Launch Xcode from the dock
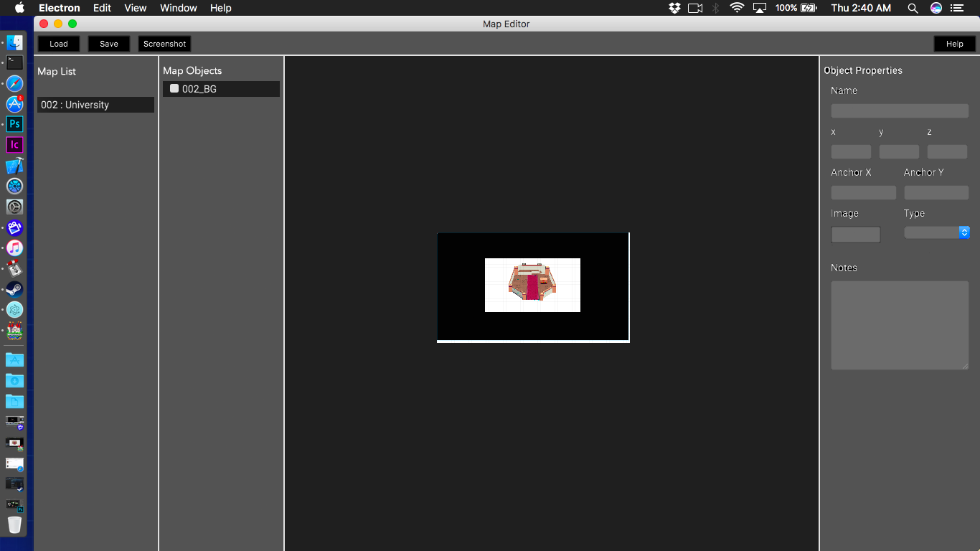The height and width of the screenshot is (551, 980). point(14,166)
